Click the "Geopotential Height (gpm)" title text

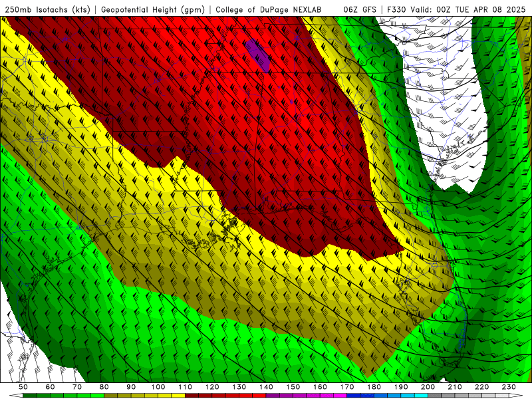click(x=153, y=9)
